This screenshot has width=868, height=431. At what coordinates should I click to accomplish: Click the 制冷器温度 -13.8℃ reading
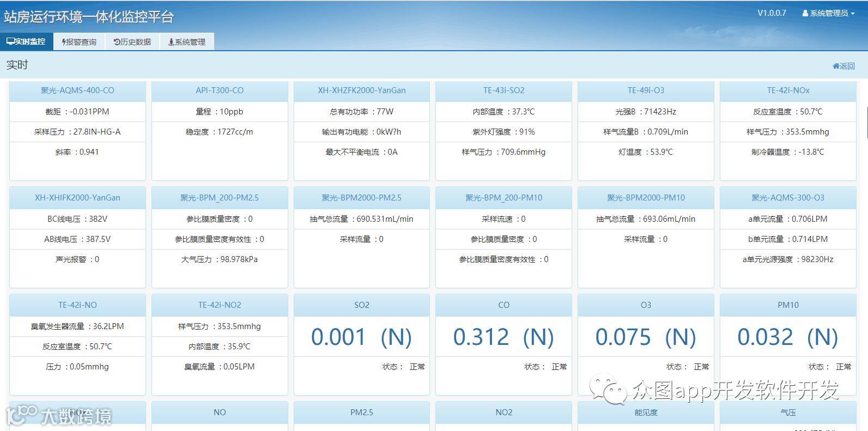click(788, 152)
